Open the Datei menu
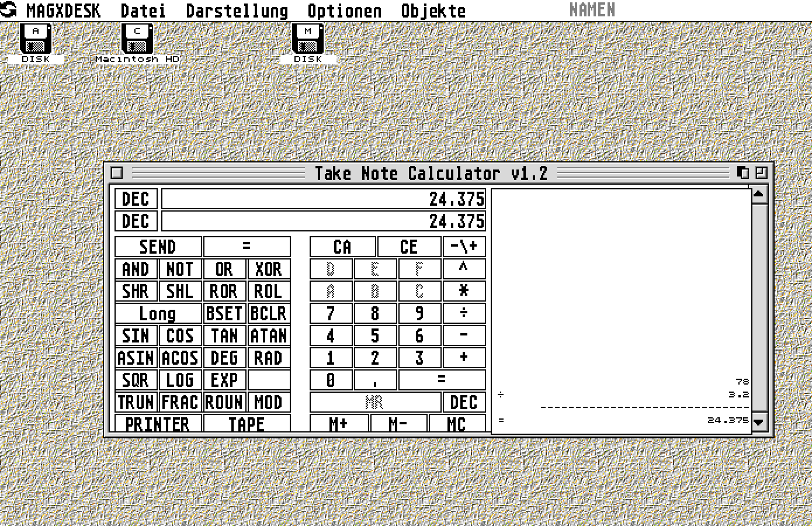812x526 pixels. (143, 11)
